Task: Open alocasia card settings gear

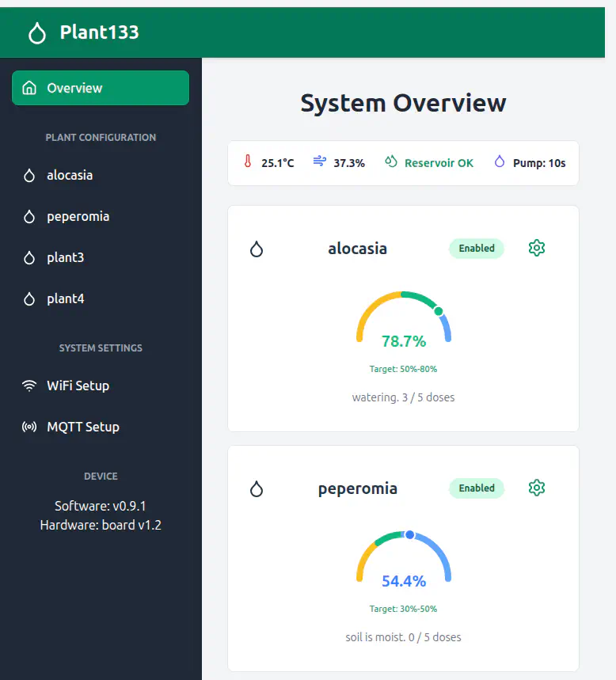Action: (x=537, y=248)
